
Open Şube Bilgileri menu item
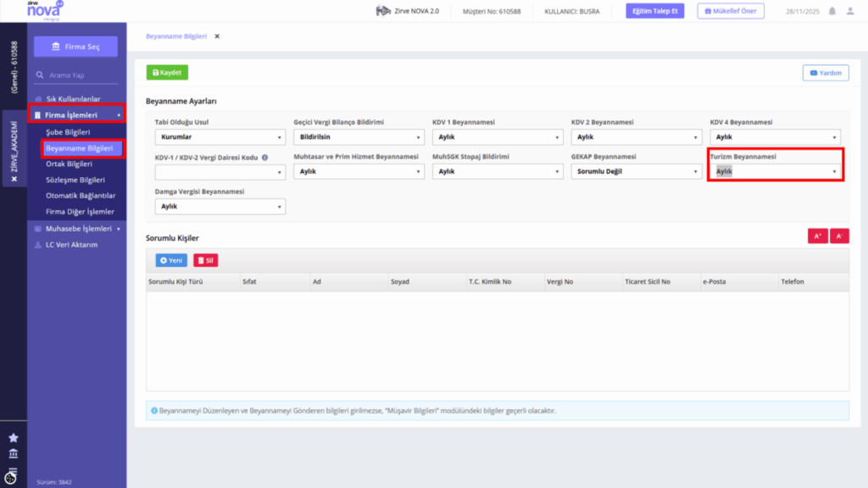pos(68,132)
